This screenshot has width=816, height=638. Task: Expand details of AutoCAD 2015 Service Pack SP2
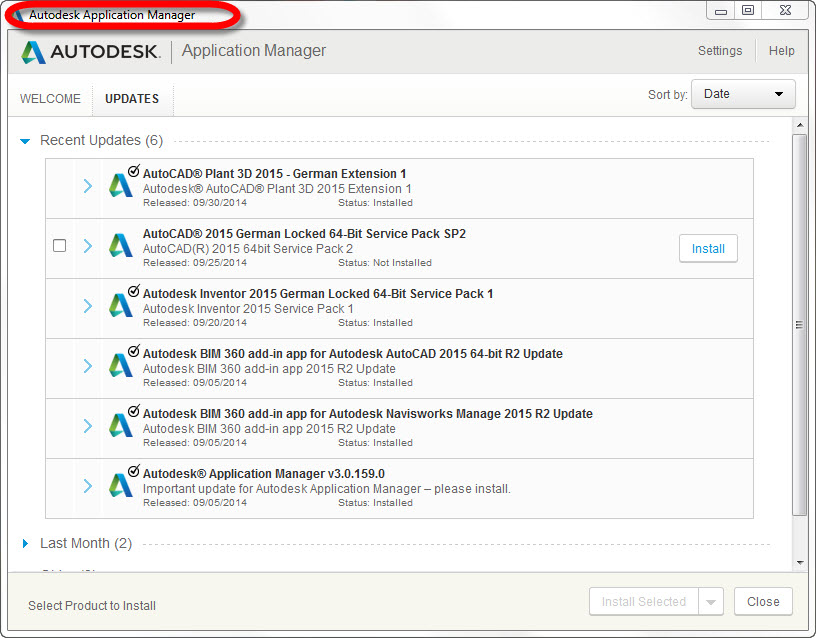point(88,246)
